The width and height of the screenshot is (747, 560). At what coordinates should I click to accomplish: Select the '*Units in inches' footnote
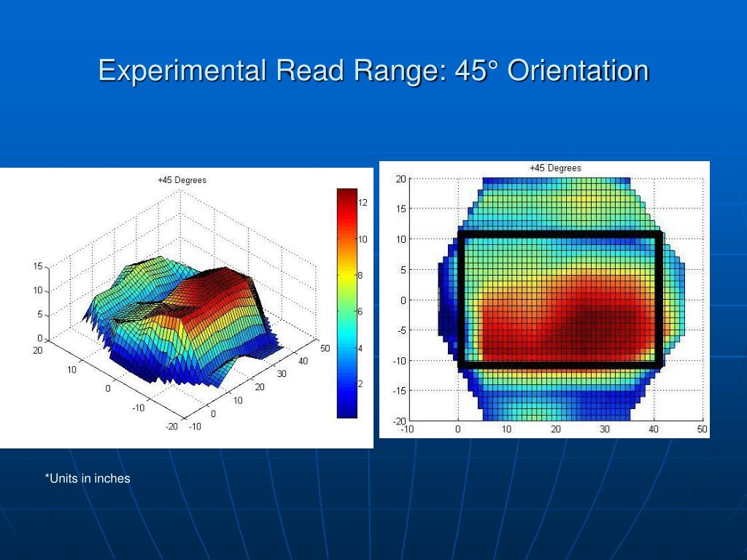(88, 478)
